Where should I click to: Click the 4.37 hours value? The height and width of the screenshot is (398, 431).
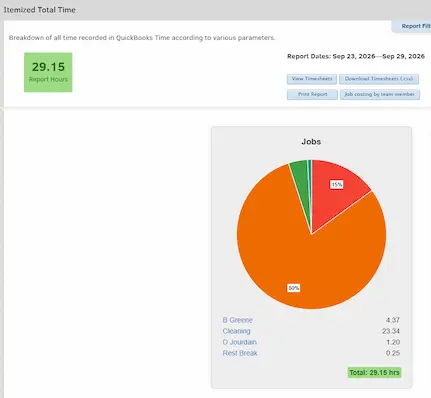click(x=393, y=320)
